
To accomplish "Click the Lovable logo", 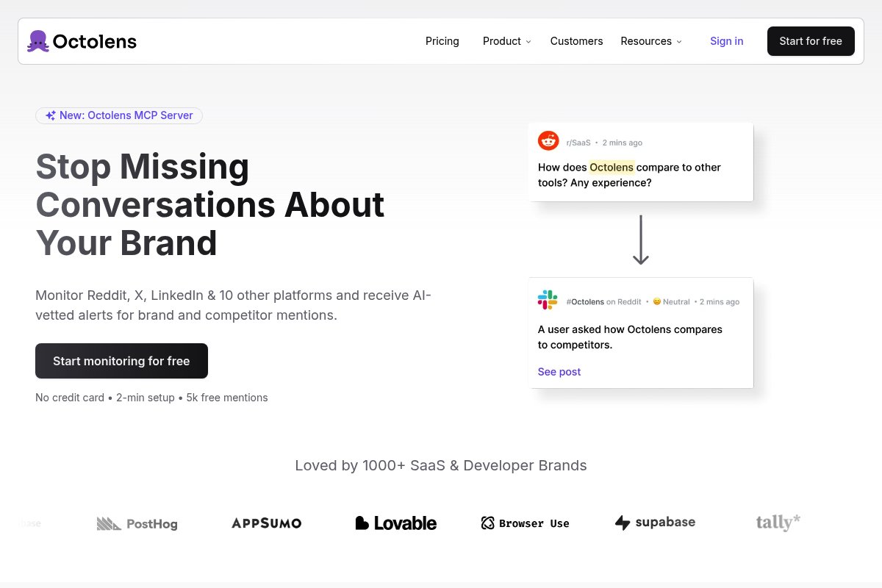I will click(x=395, y=523).
